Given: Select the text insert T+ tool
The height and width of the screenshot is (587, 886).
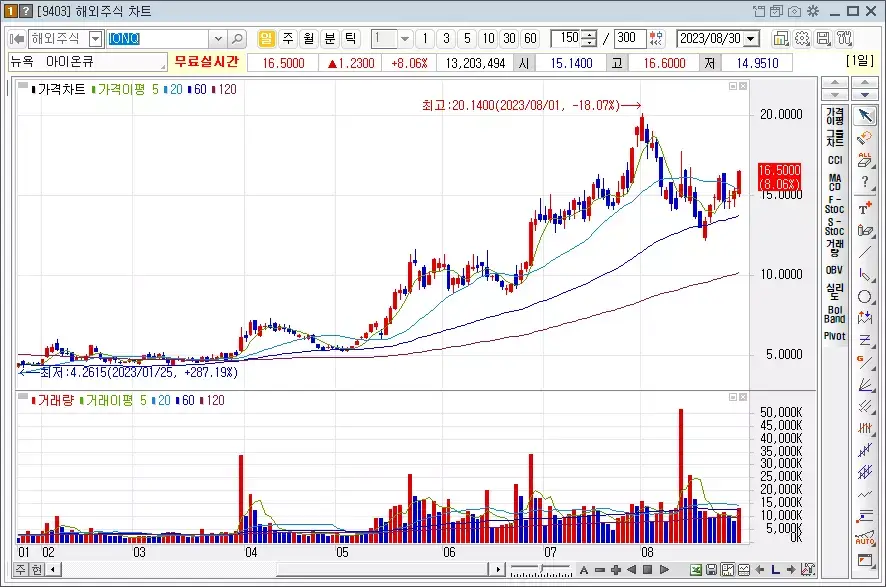Looking at the screenshot, I should tap(865, 208).
